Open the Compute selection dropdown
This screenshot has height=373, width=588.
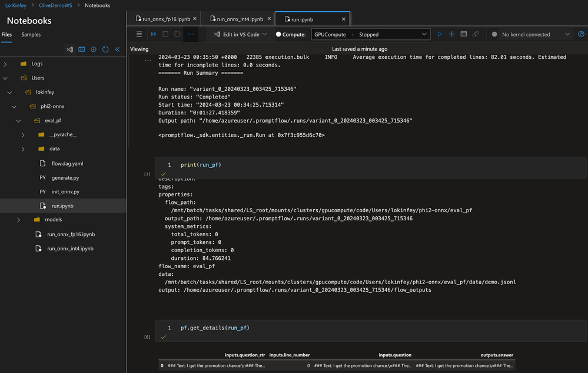pos(370,34)
